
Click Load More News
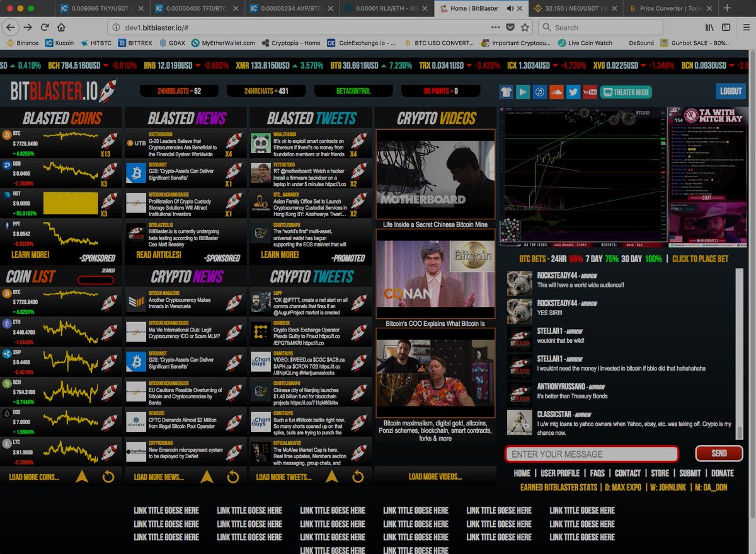[159, 477]
